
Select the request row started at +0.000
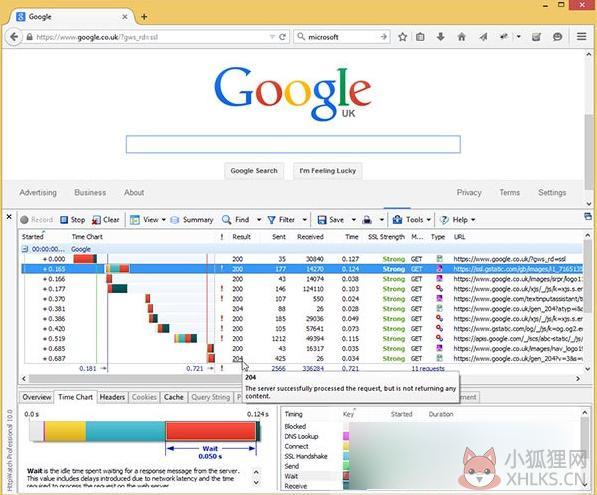(302, 259)
